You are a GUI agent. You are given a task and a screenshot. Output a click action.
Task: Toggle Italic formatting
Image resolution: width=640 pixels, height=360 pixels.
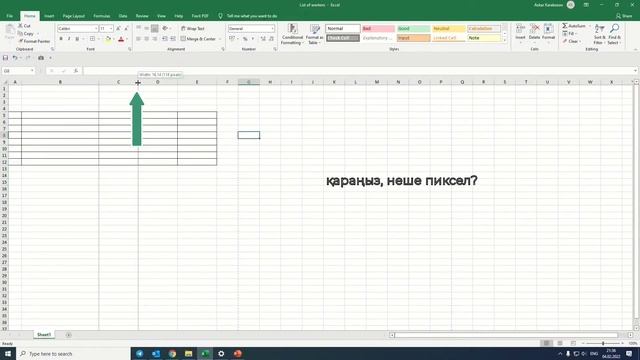click(x=69, y=39)
